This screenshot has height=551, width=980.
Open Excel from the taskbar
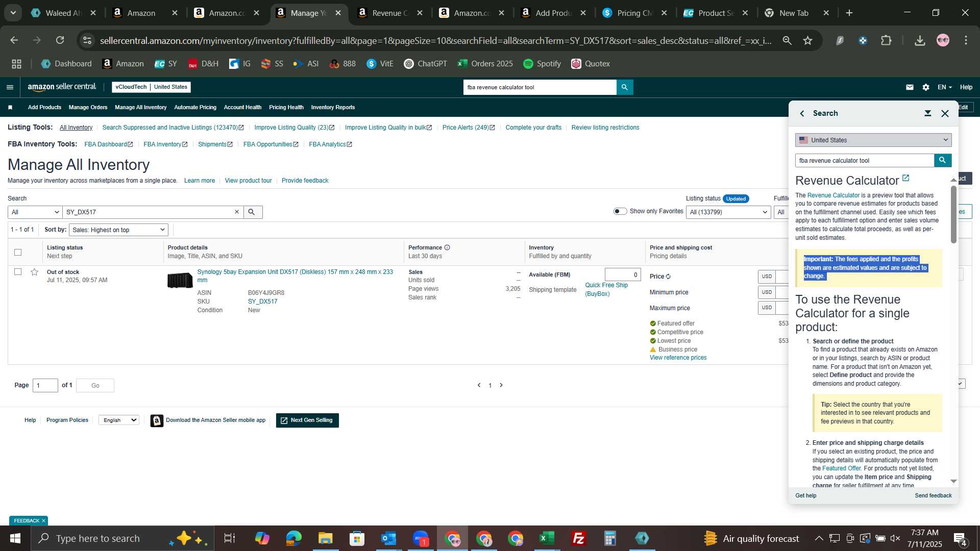coord(547,538)
